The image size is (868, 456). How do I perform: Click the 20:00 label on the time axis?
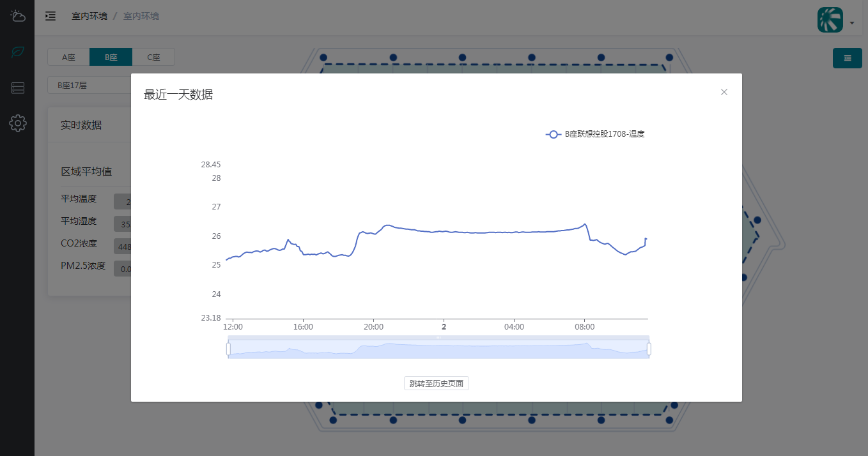click(373, 327)
